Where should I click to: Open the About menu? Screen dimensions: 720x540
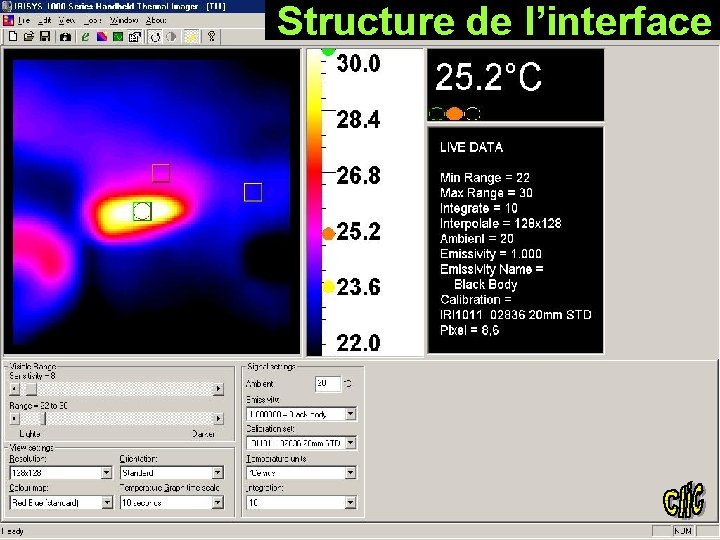tap(156, 21)
